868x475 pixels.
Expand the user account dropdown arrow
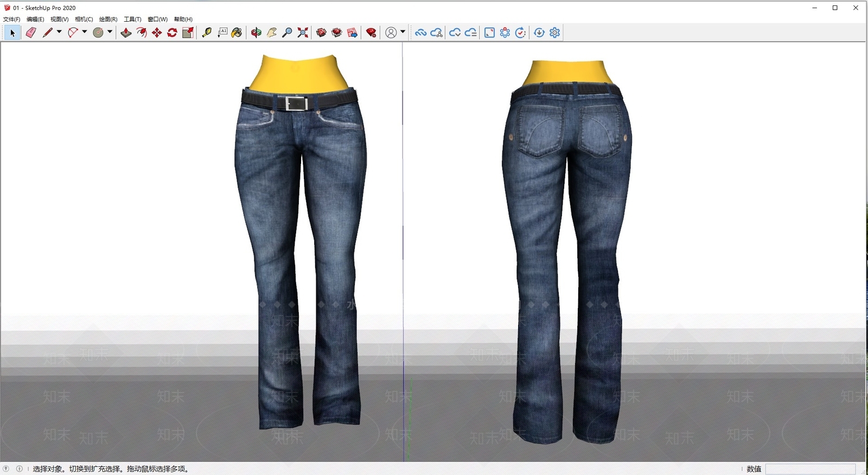pyautogui.click(x=403, y=31)
